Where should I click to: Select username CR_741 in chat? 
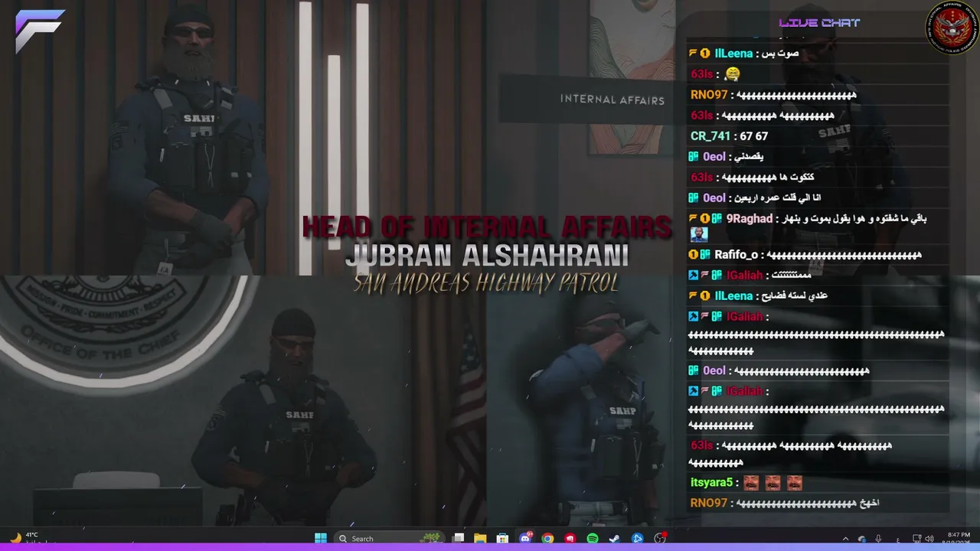[x=710, y=136]
